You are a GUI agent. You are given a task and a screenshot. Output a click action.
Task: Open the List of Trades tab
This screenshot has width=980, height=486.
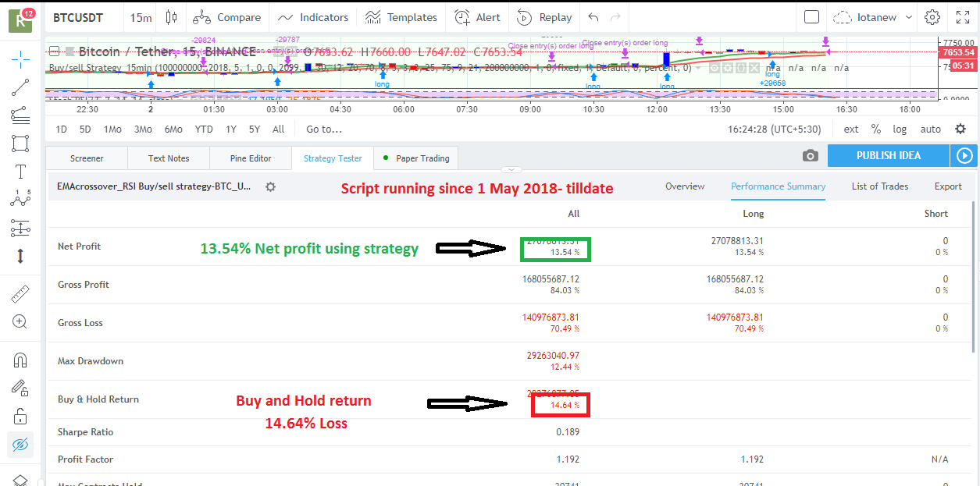(880, 186)
